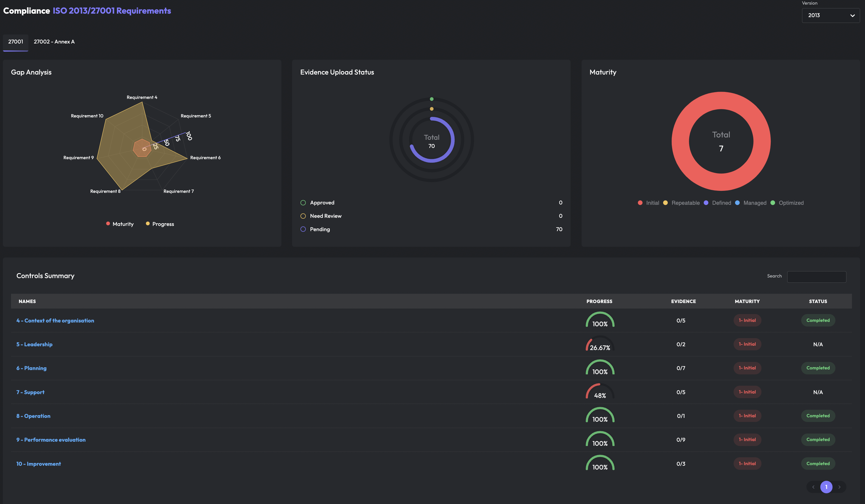This screenshot has height=504, width=865.
Task: Select the Pending status circle icon
Action: (303, 229)
